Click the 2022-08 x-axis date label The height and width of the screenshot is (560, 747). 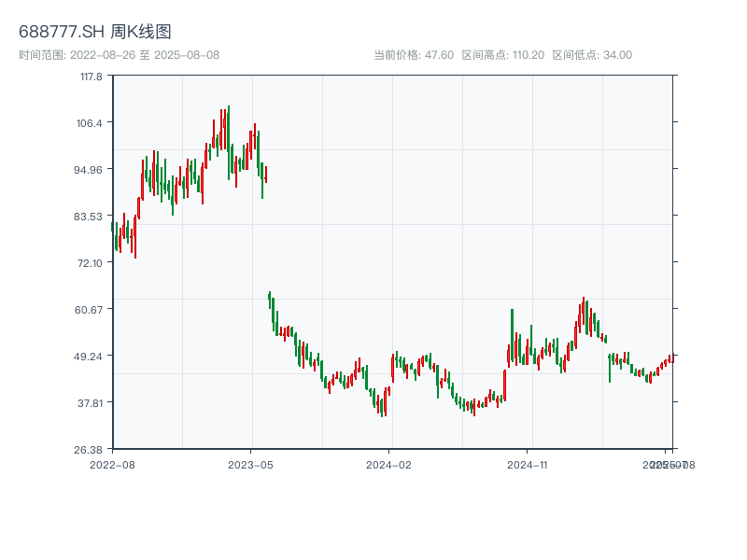(x=112, y=464)
